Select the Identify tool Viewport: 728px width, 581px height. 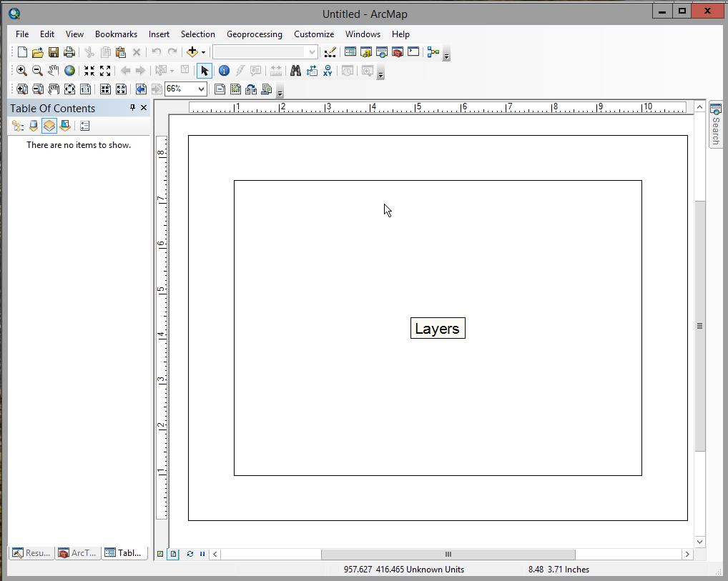coord(224,71)
